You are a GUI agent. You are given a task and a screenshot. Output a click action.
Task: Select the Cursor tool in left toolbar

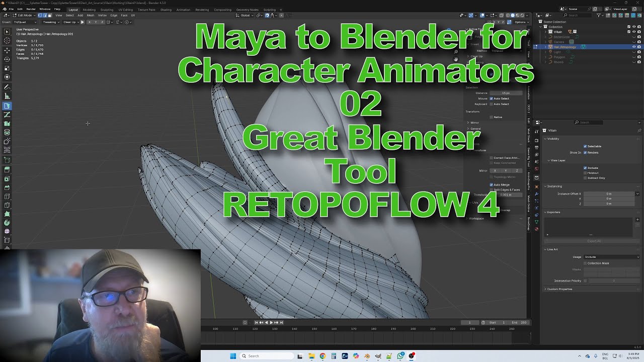pos(7,40)
